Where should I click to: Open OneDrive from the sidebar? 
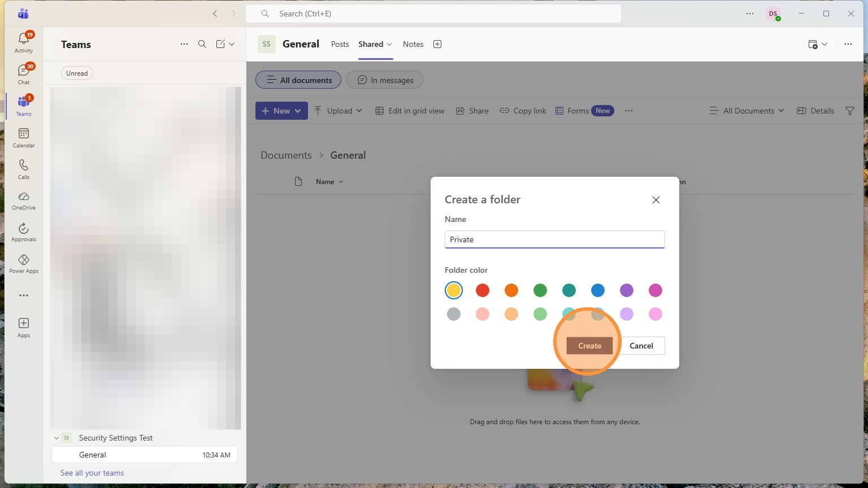[x=24, y=201]
